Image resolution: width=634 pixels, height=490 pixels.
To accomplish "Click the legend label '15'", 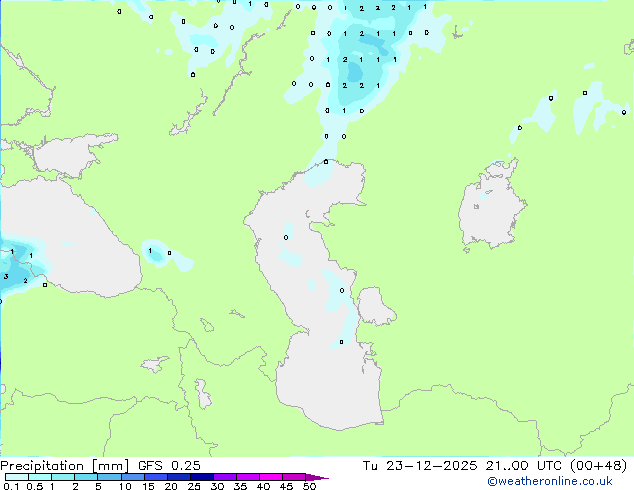I will (148, 486).
